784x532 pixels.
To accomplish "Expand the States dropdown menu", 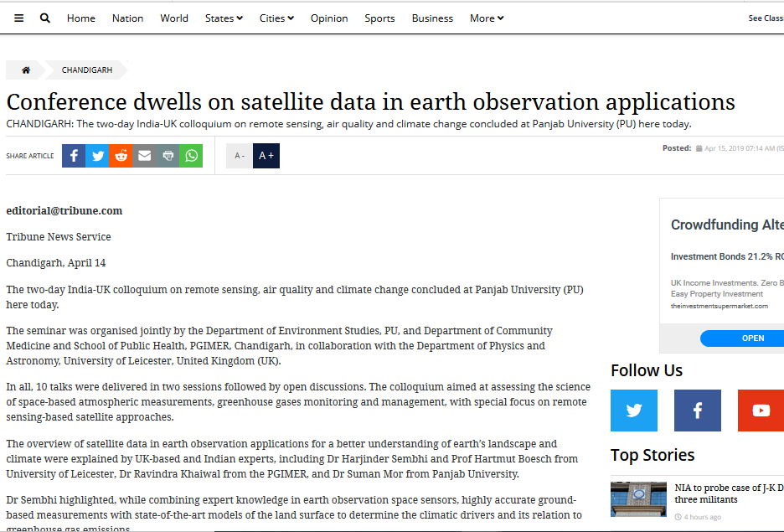I will (x=224, y=18).
